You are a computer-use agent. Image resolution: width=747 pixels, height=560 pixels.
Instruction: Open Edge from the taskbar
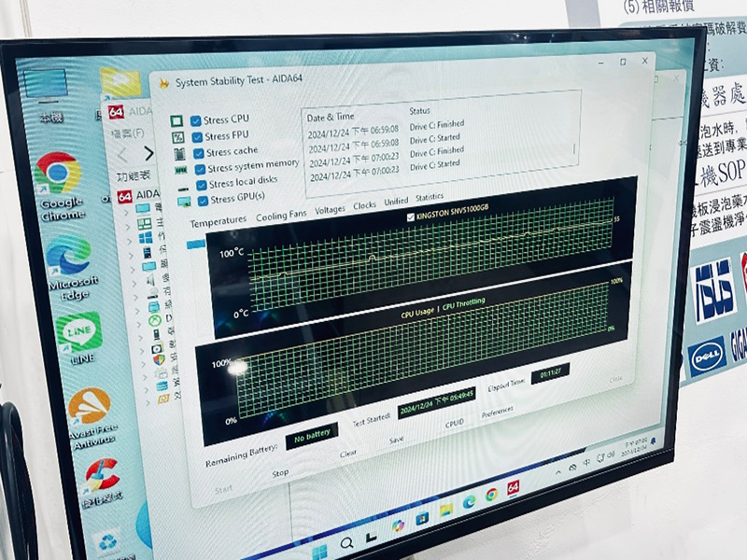tap(469, 502)
